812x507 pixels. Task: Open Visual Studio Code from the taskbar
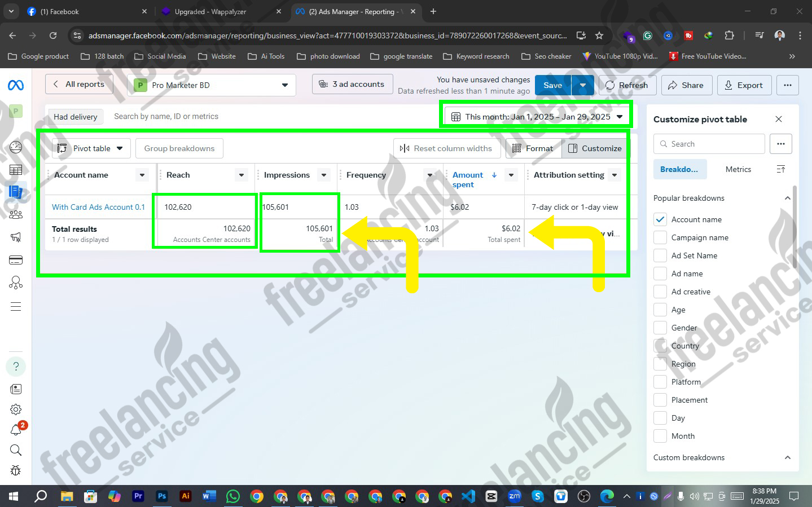[x=468, y=496]
